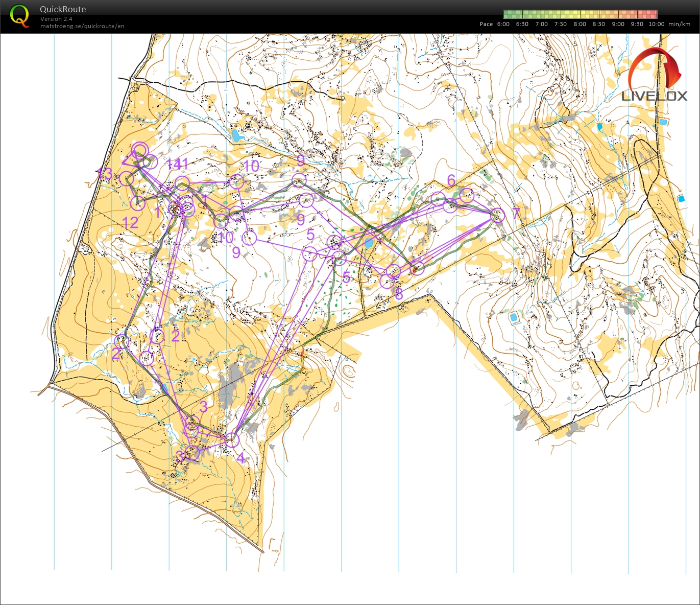Select the control 4 circle marker
This screenshot has height=605, width=700.
(x=232, y=439)
